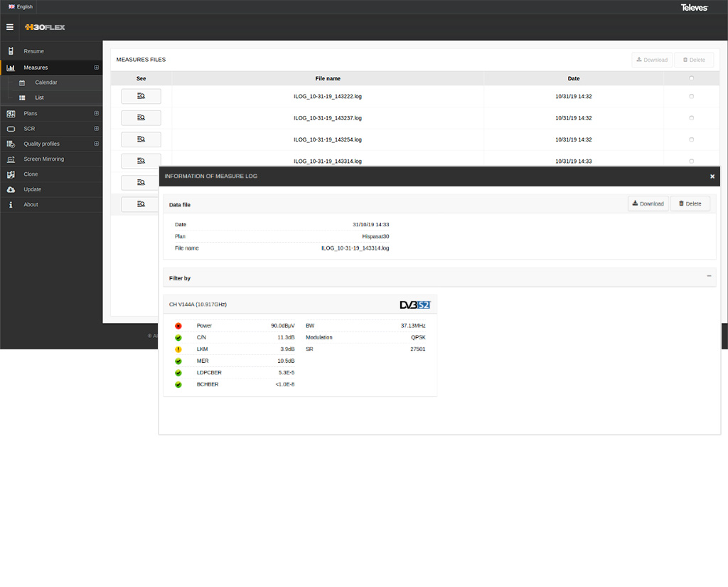728x587 pixels.
Task: Open the Clone section icon
Action: click(x=11, y=174)
